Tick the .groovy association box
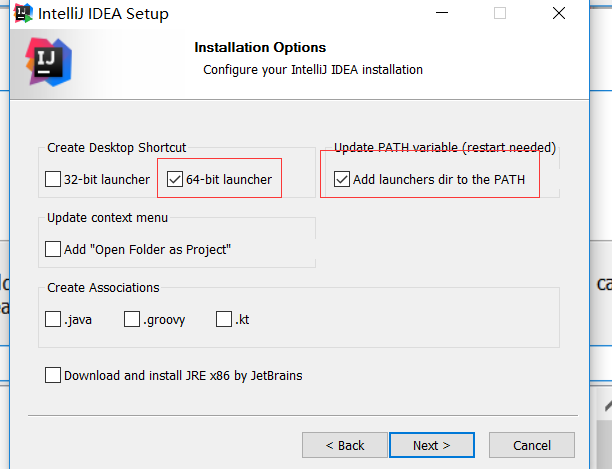 [x=132, y=319]
